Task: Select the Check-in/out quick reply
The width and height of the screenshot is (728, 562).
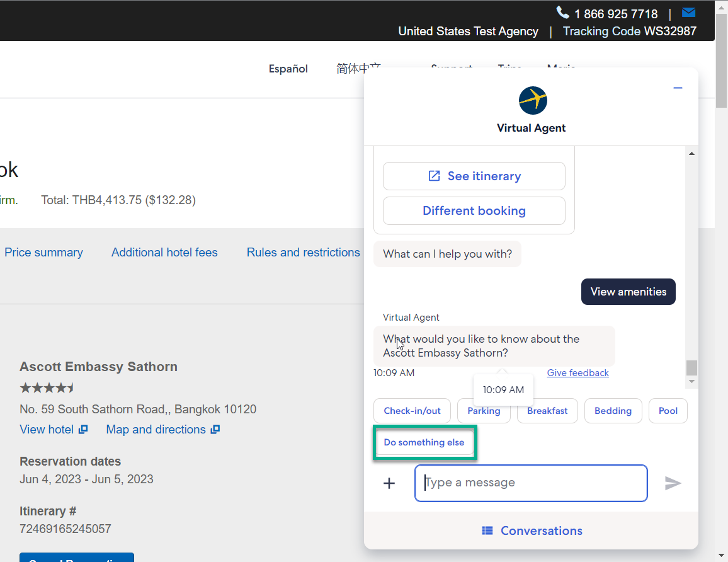Action: [412, 411]
